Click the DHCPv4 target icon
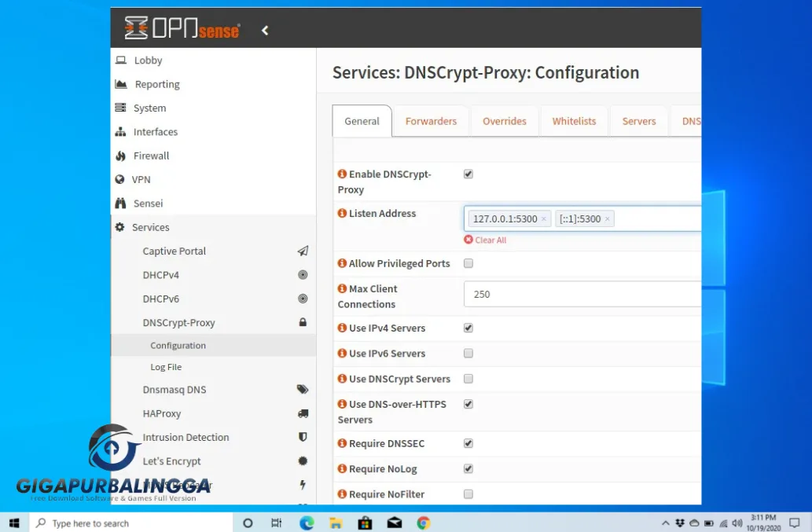This screenshot has height=532, width=812. point(303,275)
